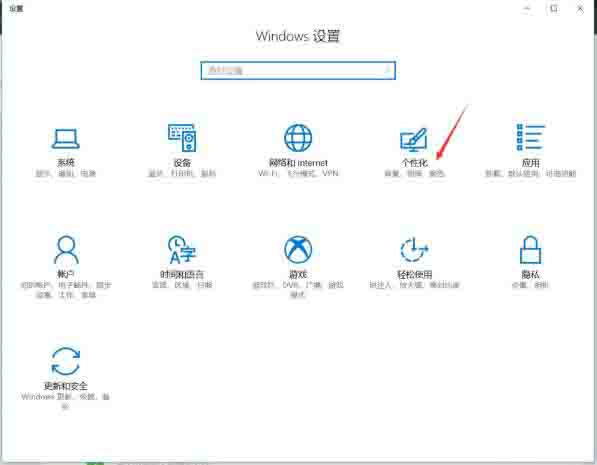
Task: Open the 轻松使用 (Ease of Access) icon
Action: point(414,249)
